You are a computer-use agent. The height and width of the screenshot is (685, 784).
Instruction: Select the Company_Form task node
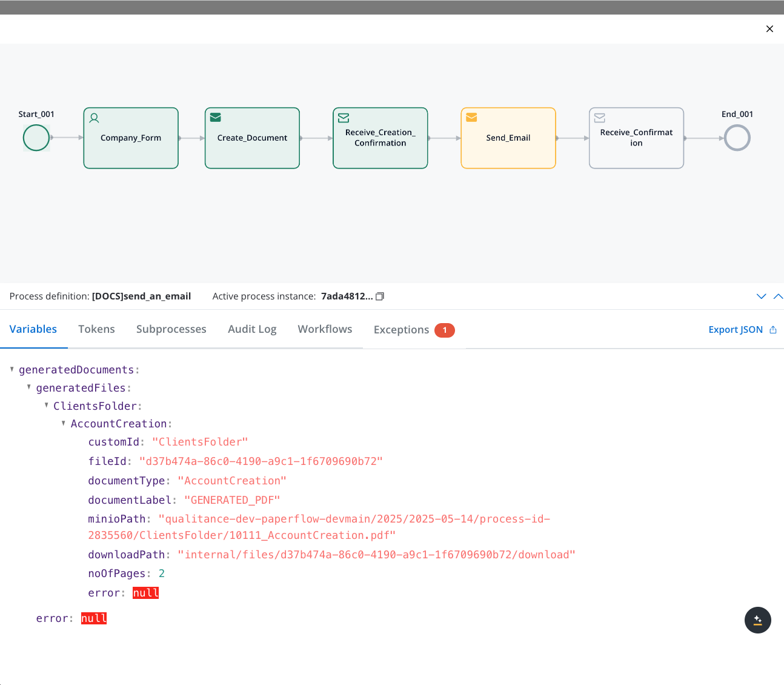(131, 138)
